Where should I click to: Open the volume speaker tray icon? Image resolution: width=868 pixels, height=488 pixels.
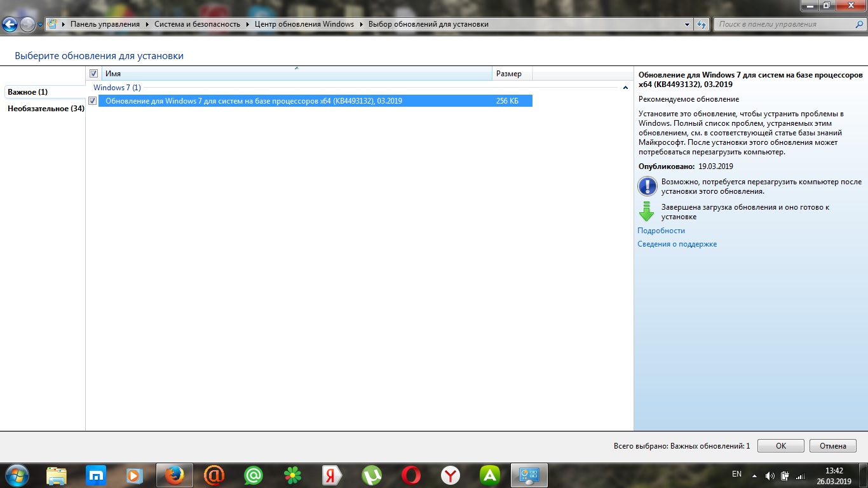[x=770, y=475]
